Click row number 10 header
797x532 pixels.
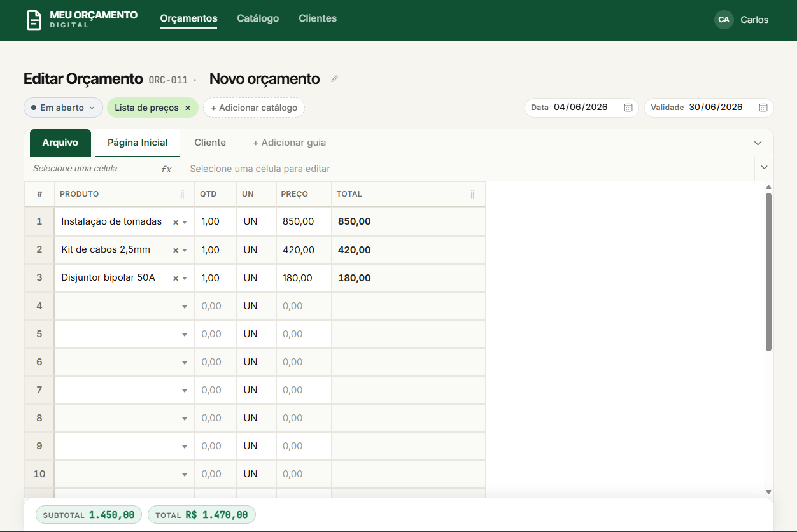(x=39, y=473)
